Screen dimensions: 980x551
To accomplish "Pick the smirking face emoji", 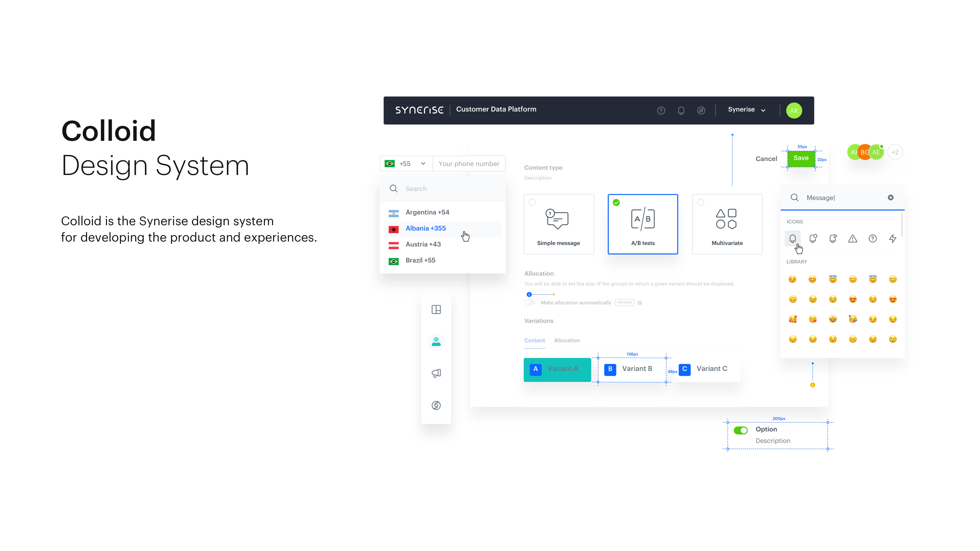I will tap(873, 319).
